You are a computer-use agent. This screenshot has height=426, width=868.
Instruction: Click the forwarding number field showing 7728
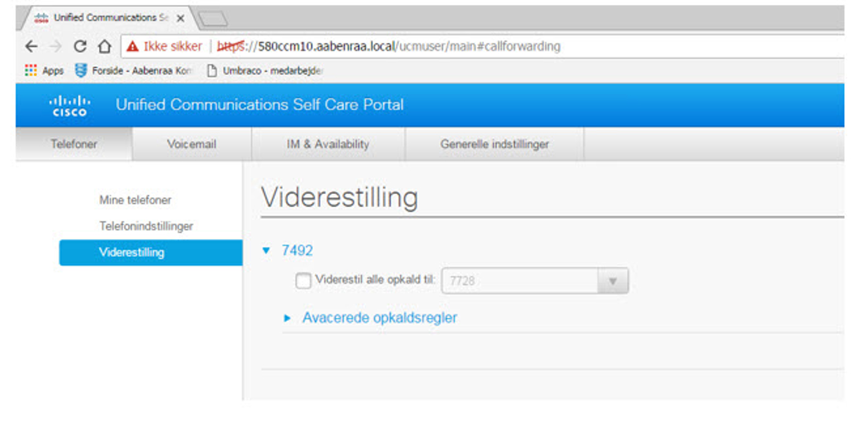pos(520,281)
